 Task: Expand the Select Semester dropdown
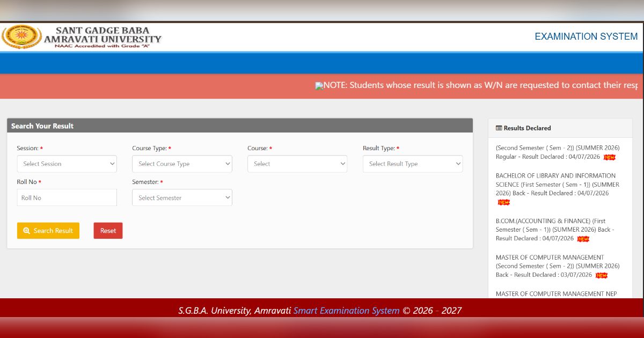point(182,197)
